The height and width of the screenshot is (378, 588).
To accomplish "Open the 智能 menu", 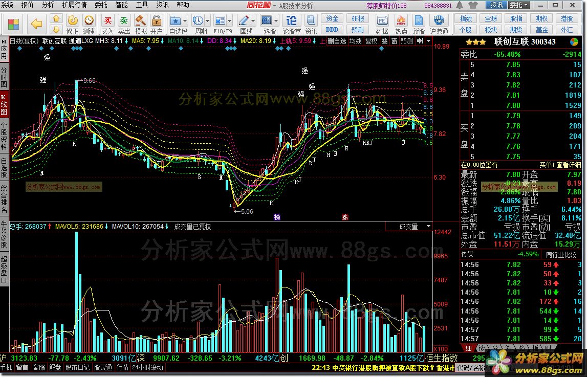I will click(121, 5).
